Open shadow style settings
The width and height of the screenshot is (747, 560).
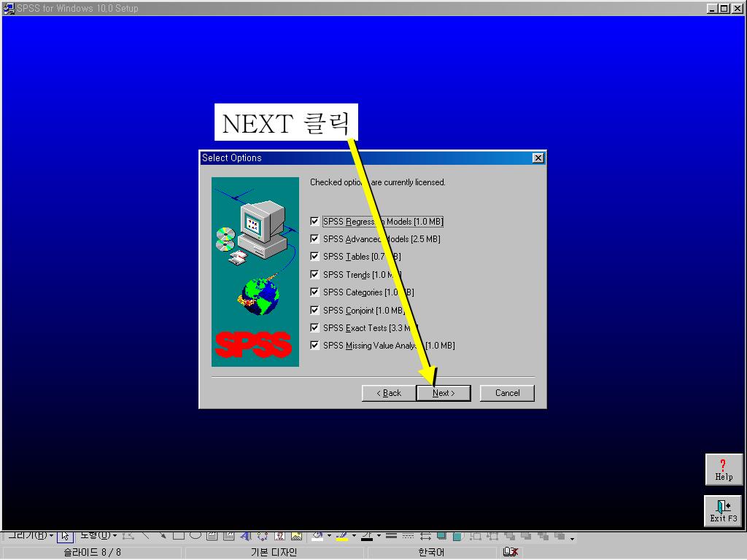[441, 536]
